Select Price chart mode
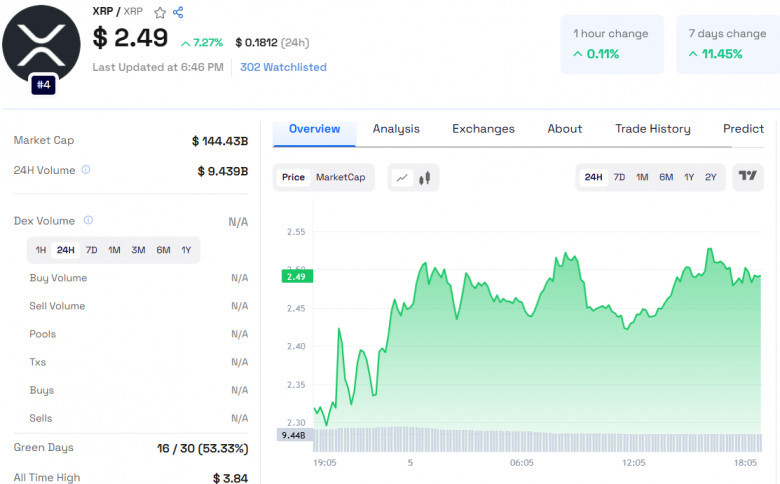The image size is (780, 484). (293, 177)
